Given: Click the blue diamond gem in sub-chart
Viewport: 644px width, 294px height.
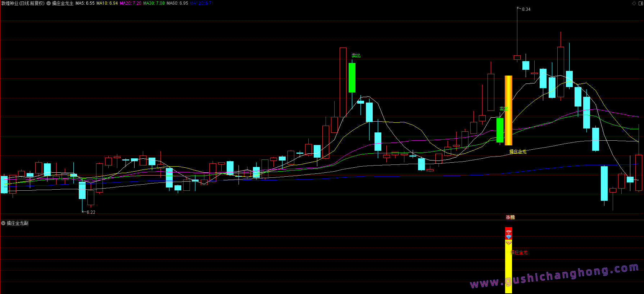Looking at the screenshot, I should pyautogui.click(x=508, y=237).
